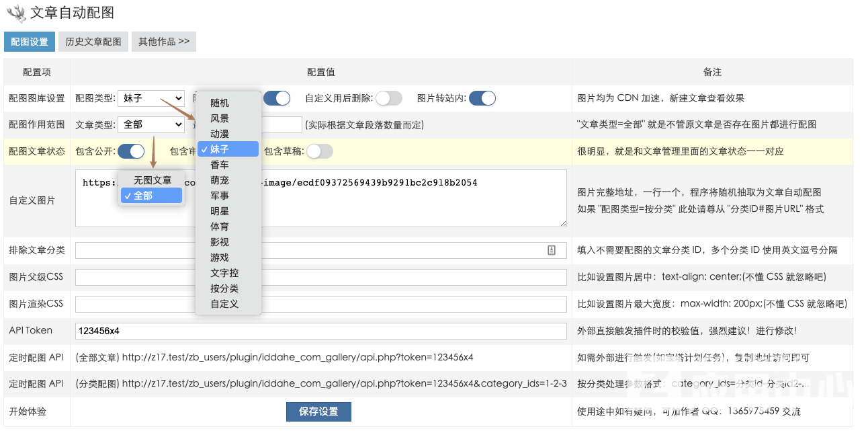Image resolution: width=868 pixels, height=433 pixels.
Task: Click the plugin logo icon beside 文章自动配图
Action: 15,13
